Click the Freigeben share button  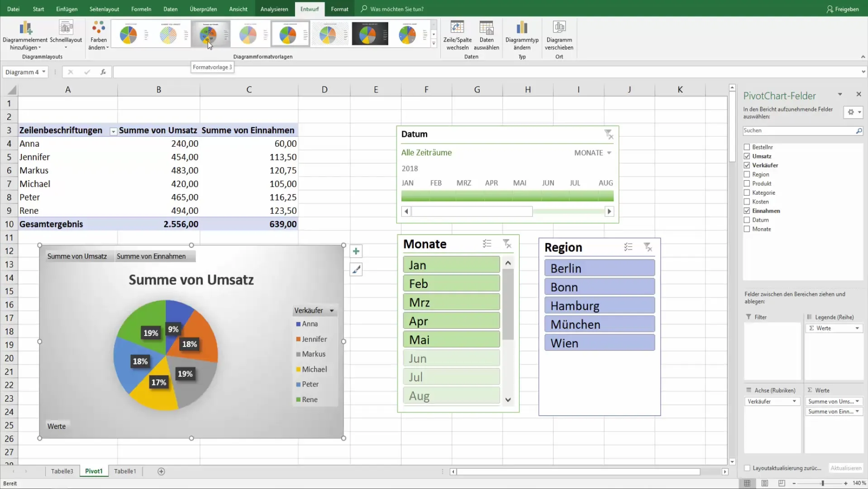click(842, 9)
